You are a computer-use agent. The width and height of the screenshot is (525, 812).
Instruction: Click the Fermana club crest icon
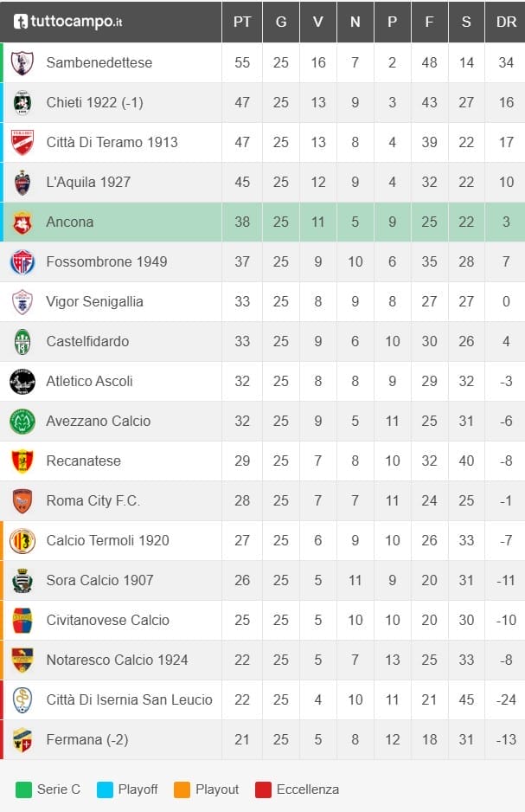(22, 740)
